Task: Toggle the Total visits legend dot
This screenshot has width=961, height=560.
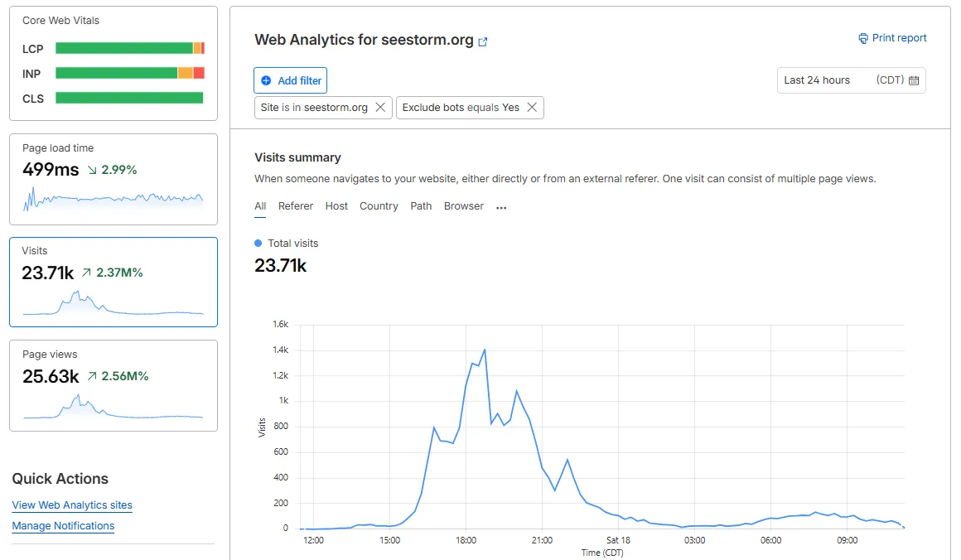Action: [x=257, y=243]
